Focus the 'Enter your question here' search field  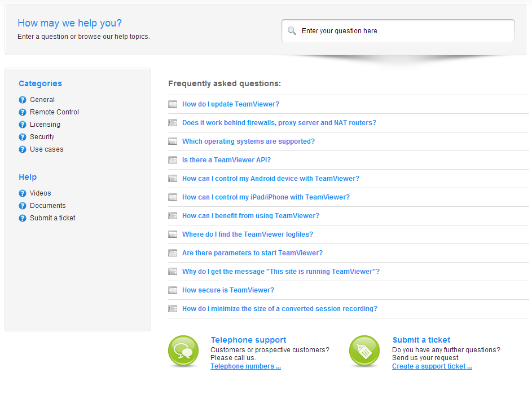pos(398,31)
